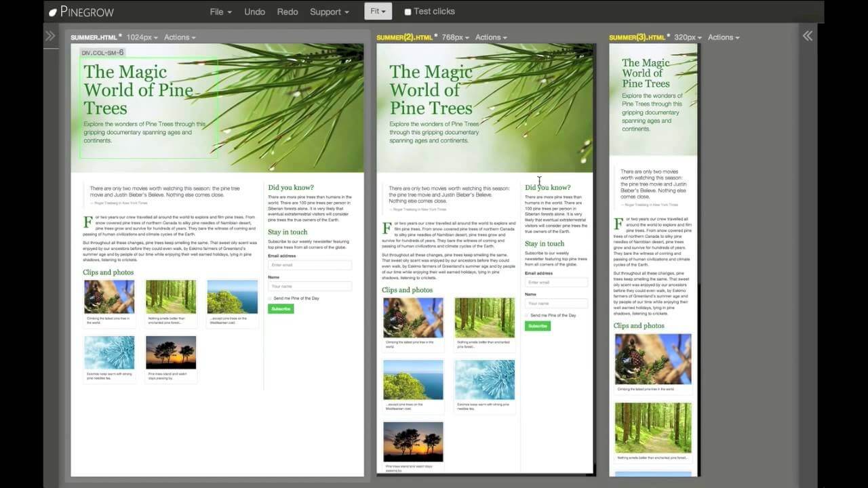Click the DIV.COL-SM-6 element label
This screenshot has height=488, width=868.
click(x=102, y=52)
